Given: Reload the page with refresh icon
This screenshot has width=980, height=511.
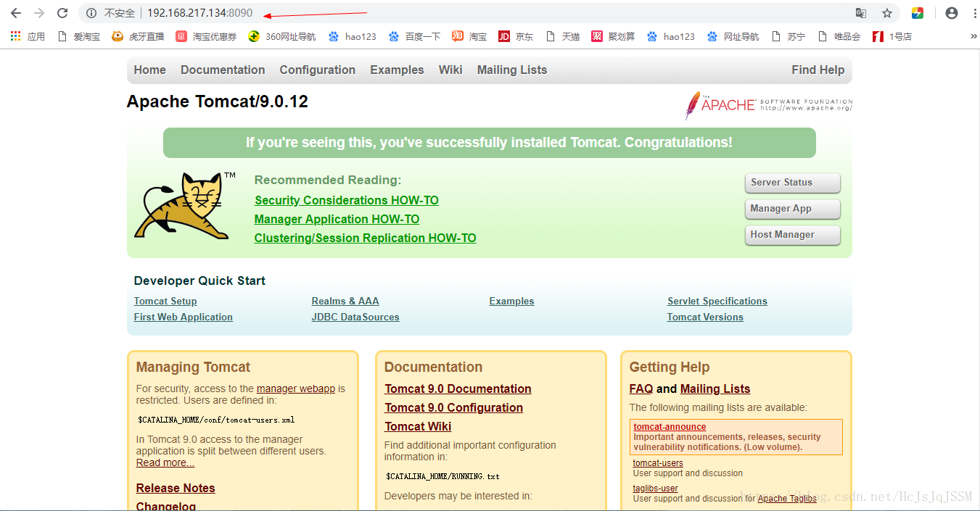Looking at the screenshot, I should pos(62,13).
